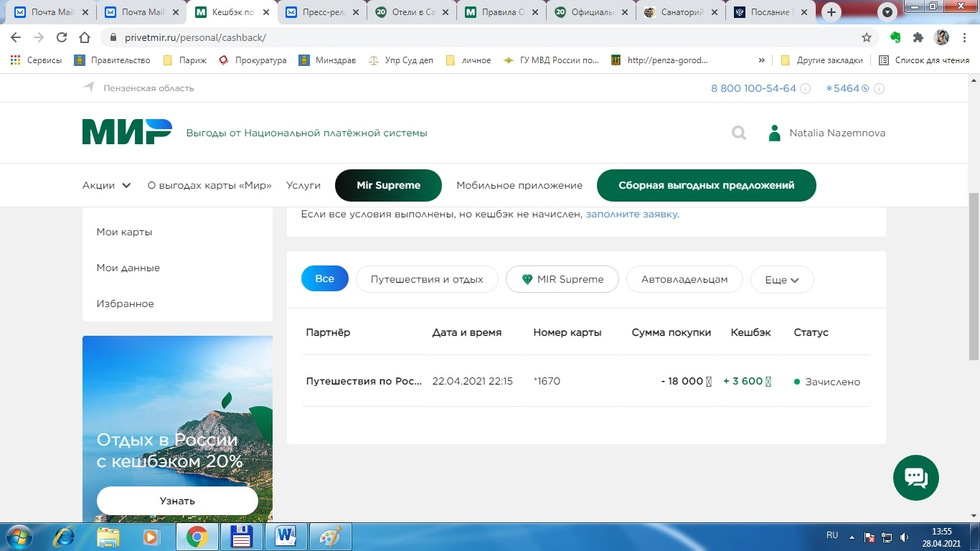Open the Chrome extensions puzzle icon

click(918, 37)
